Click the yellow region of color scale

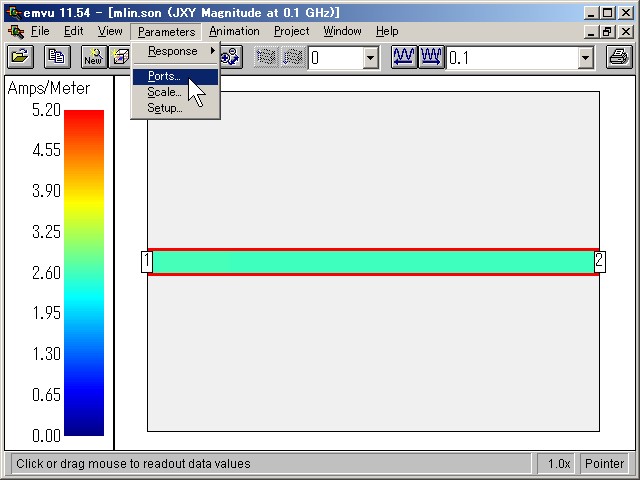[84, 202]
